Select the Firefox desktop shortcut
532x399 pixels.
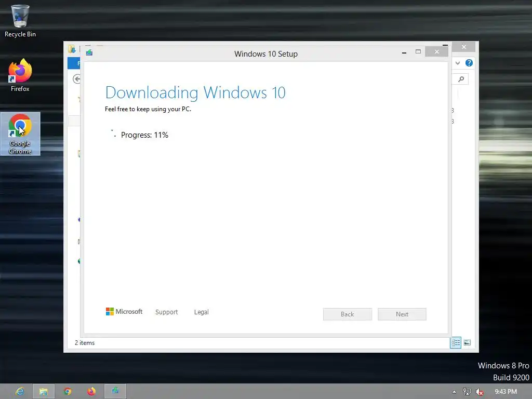click(x=20, y=75)
